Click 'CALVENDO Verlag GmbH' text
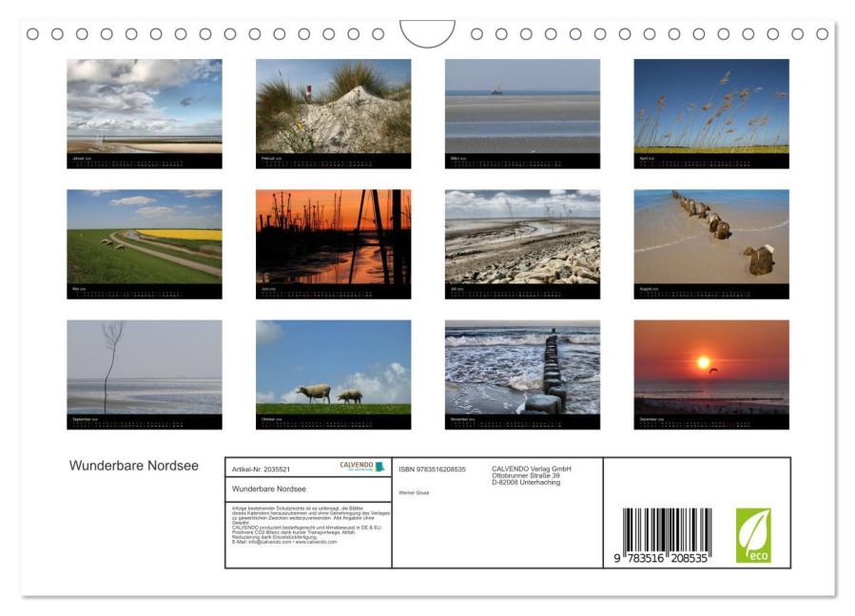This screenshot has height=616, width=855. click(x=532, y=469)
